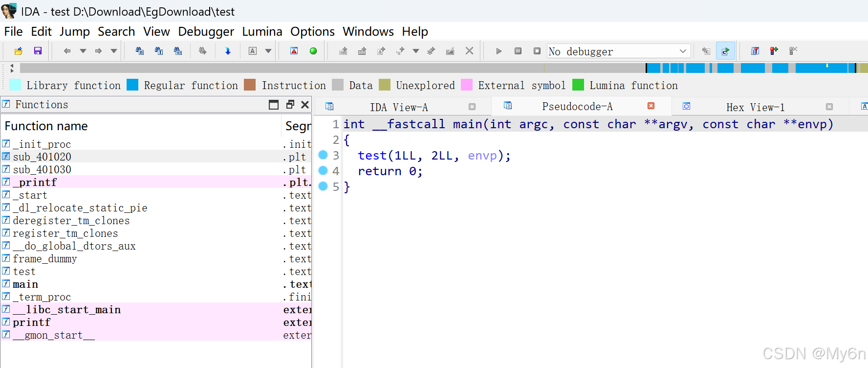The height and width of the screenshot is (368, 868).
Task: Click the 's' with plus structure icon
Action: pos(400,51)
